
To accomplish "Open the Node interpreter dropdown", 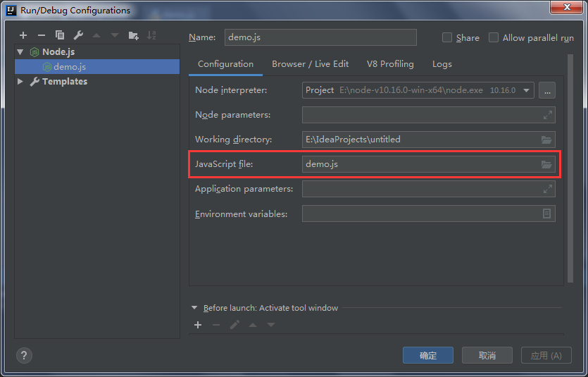I will [526, 90].
